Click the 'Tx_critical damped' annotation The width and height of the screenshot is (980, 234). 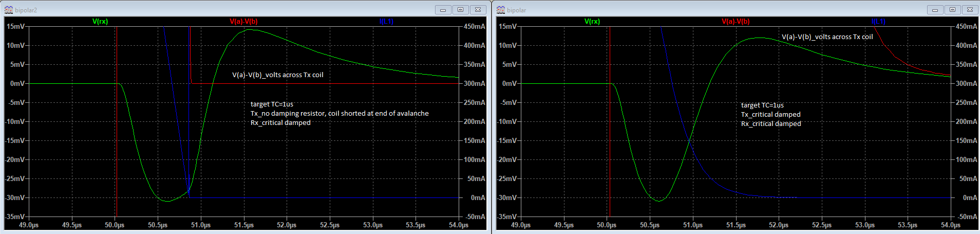click(x=771, y=115)
